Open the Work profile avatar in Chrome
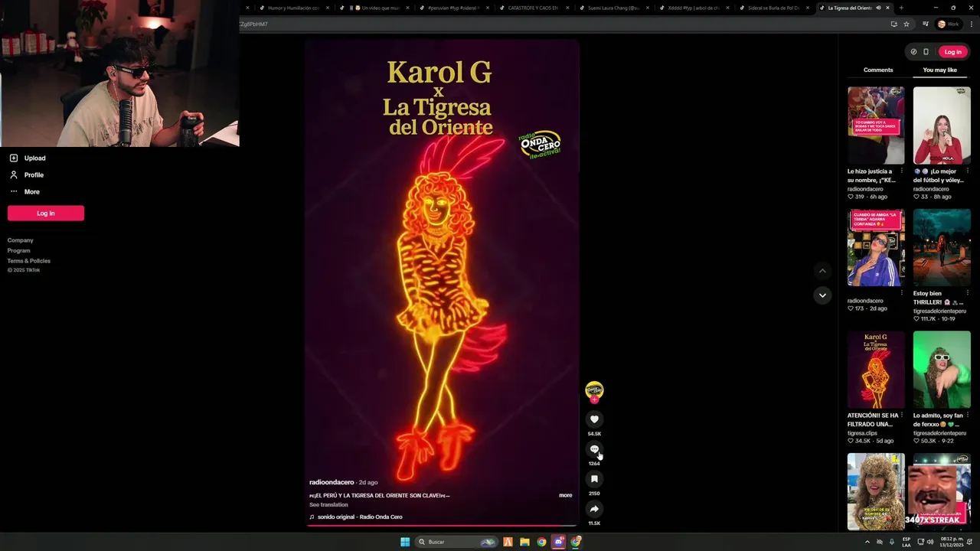 pos(949,24)
